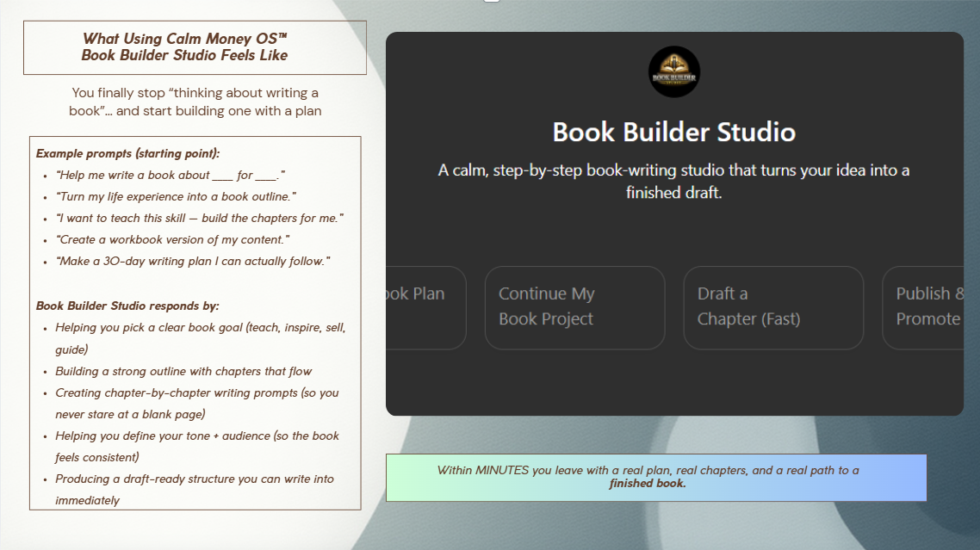Choose the Publish & Promote card
980x550 pixels.
(x=927, y=307)
